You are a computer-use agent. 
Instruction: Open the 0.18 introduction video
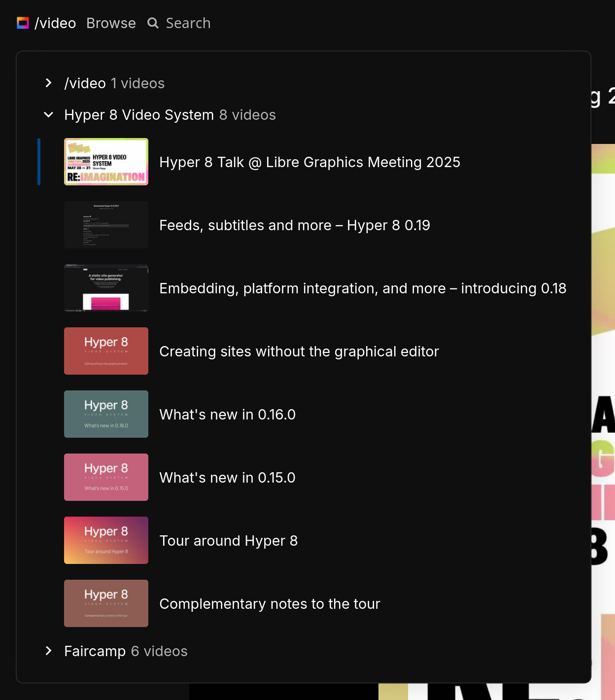point(363,288)
